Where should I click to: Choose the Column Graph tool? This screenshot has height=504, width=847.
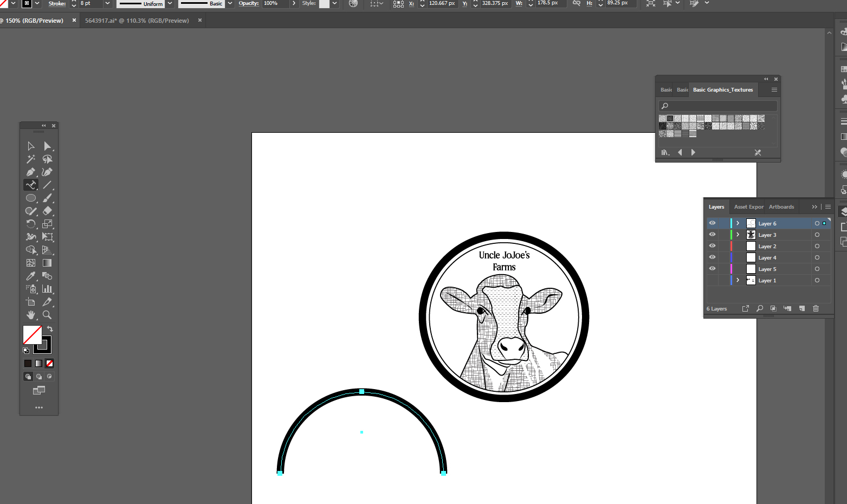coord(48,289)
